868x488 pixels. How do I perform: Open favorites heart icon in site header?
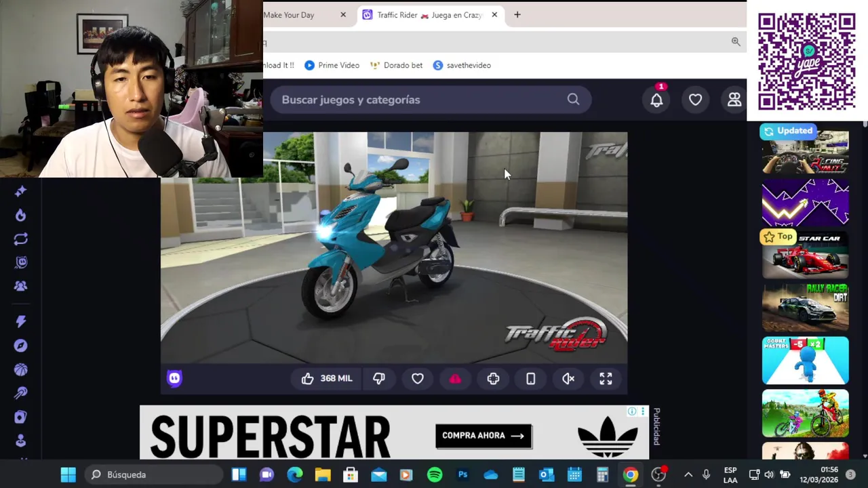click(695, 100)
